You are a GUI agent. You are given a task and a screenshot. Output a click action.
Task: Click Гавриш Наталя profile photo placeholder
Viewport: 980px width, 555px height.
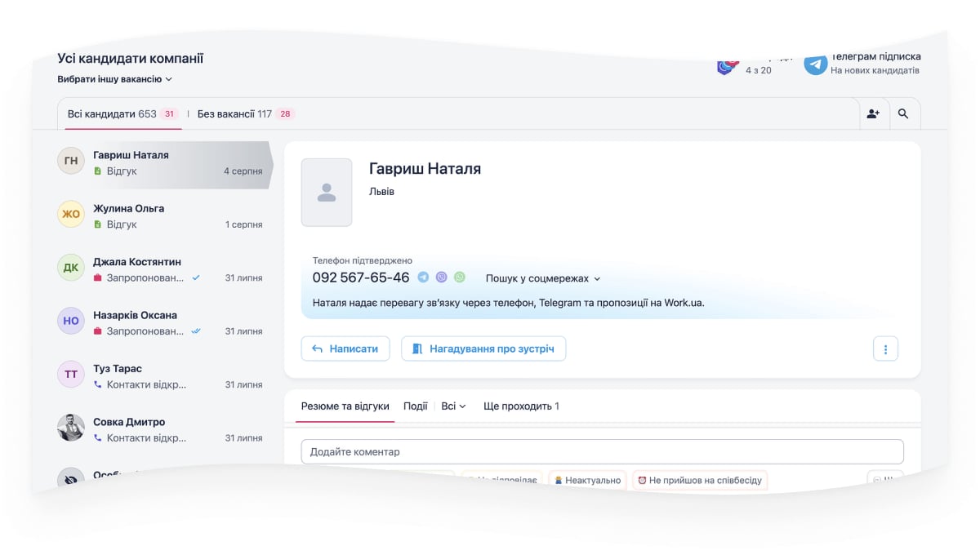[x=327, y=193]
